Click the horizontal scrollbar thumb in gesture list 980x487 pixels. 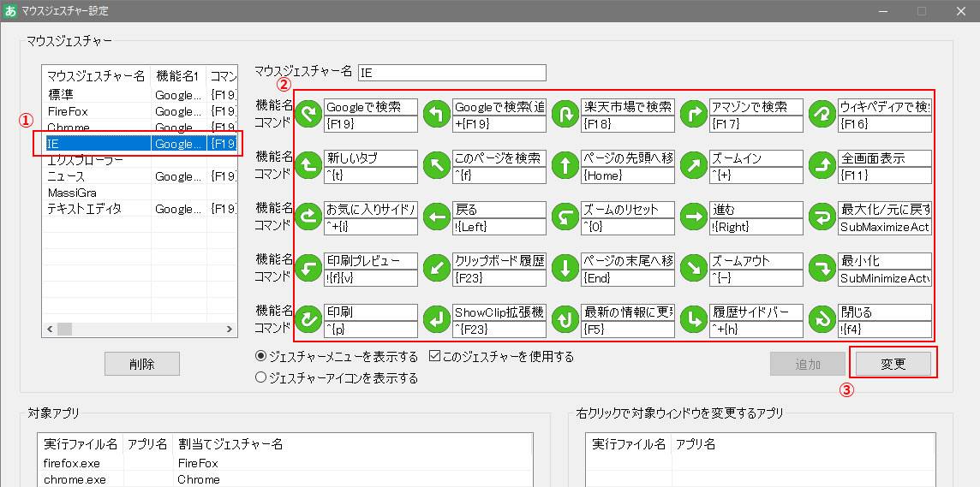click(65, 329)
